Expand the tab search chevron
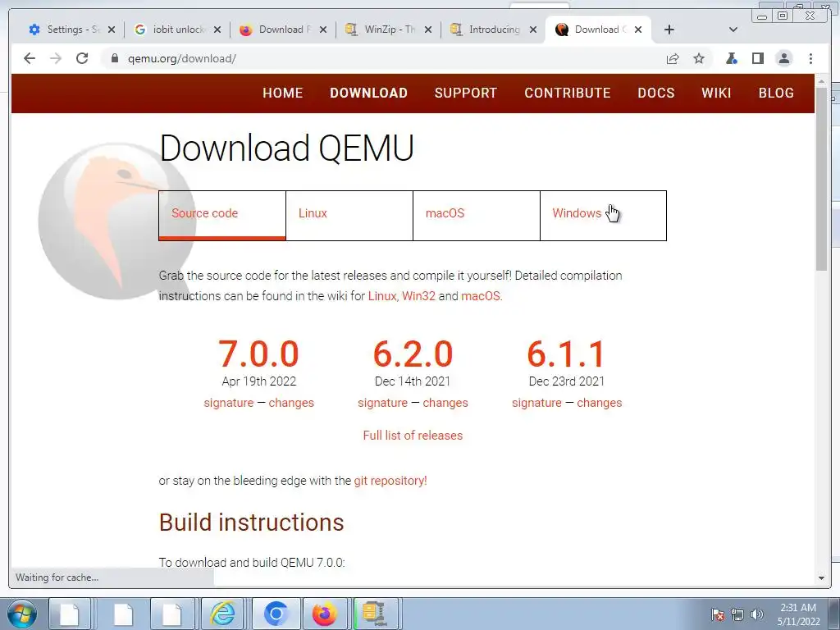This screenshot has height=630, width=840. [x=733, y=30]
